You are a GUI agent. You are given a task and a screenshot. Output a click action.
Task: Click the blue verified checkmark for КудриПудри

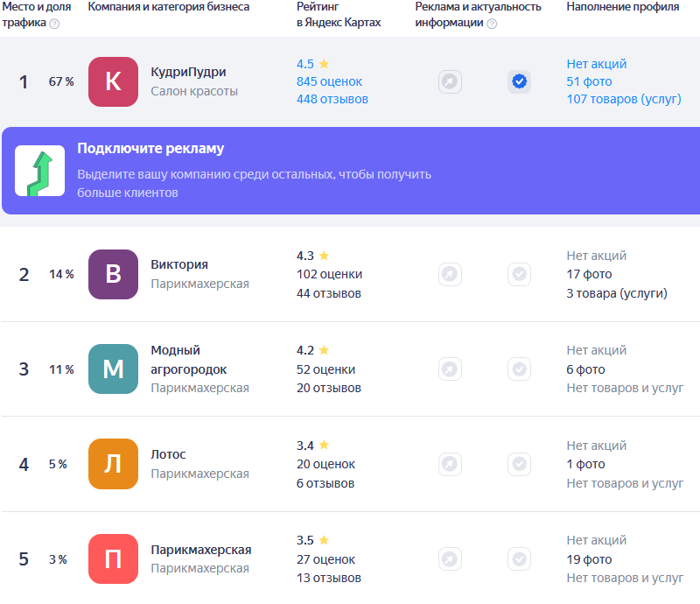tap(519, 81)
